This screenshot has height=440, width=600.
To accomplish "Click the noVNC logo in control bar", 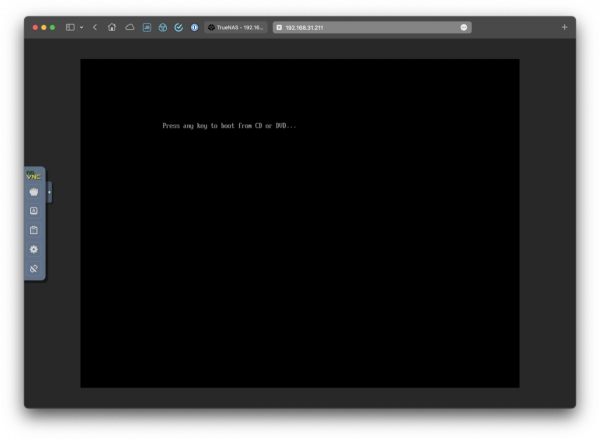I will pos(33,175).
